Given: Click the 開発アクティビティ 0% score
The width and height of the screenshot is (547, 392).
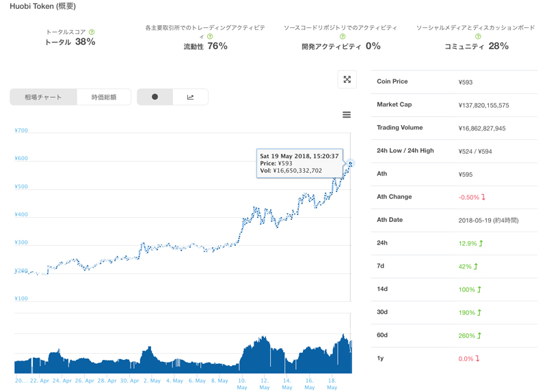Looking at the screenshot, I should click(x=341, y=46).
